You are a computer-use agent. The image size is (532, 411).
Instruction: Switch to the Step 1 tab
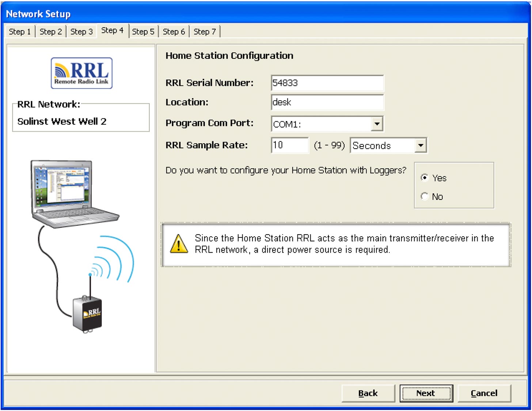click(20, 31)
